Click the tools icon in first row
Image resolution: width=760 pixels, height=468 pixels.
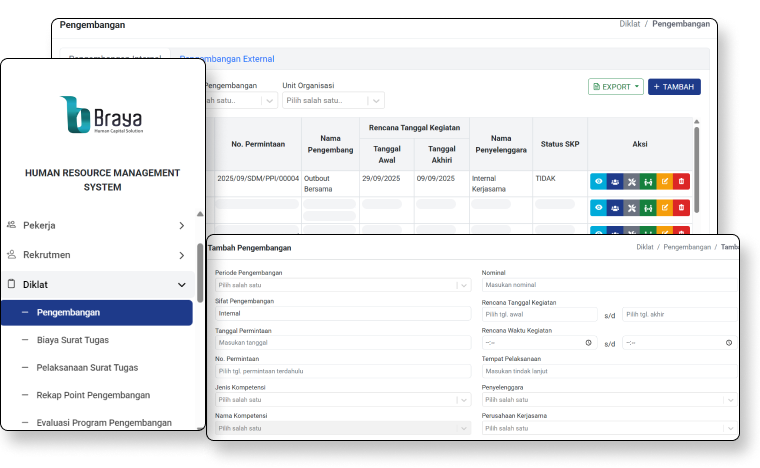tap(631, 181)
